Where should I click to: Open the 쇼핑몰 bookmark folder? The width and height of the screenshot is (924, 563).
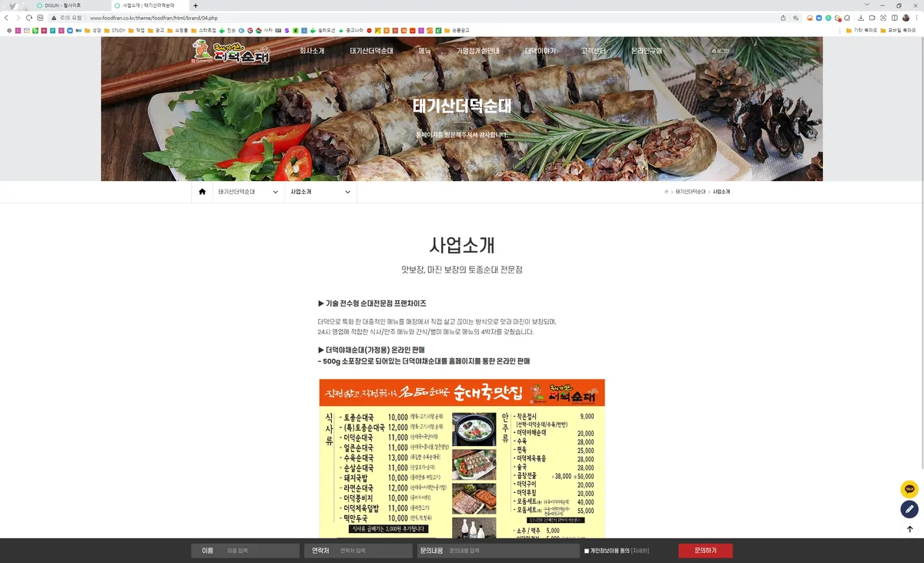tap(178, 30)
